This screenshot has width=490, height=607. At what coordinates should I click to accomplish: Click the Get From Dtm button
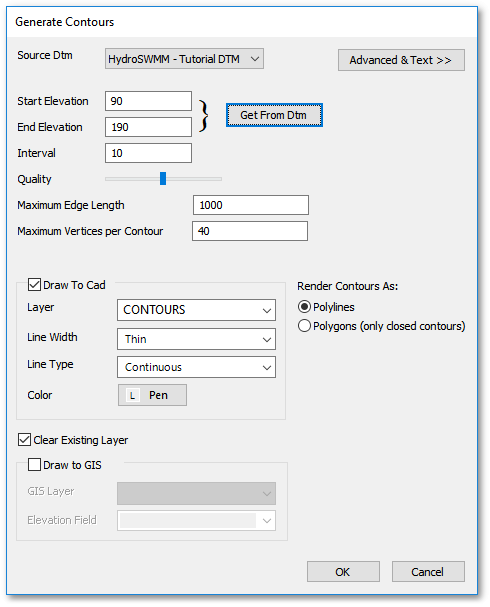click(x=274, y=115)
